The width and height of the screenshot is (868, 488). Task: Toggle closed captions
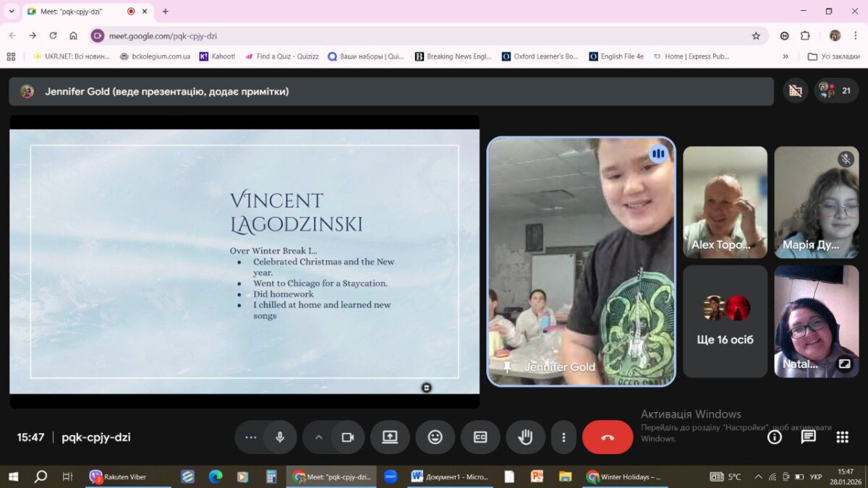pyautogui.click(x=480, y=437)
